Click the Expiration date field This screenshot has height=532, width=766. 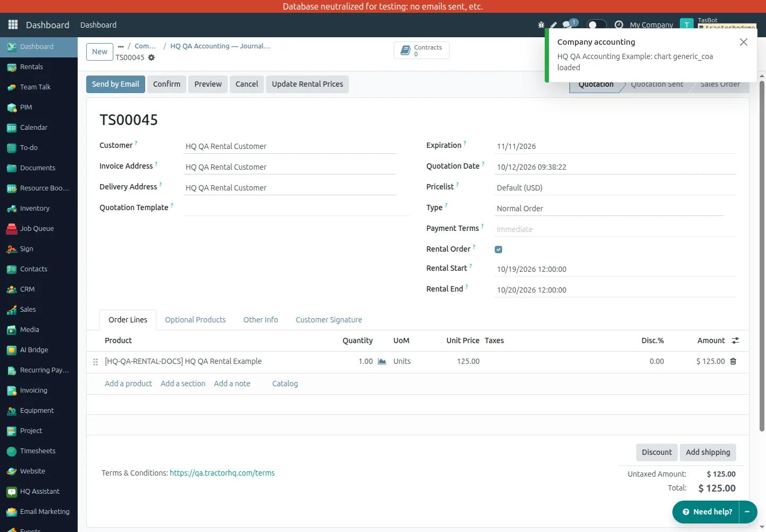pos(615,146)
